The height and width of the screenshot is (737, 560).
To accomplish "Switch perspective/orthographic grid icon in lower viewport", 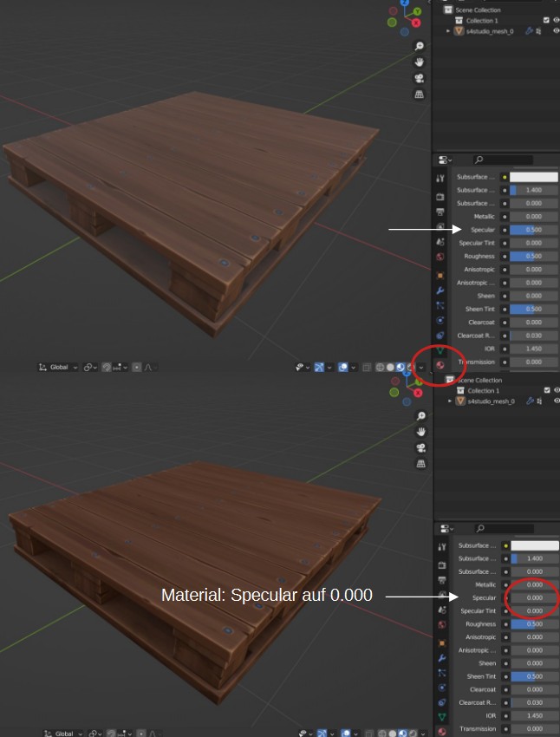I will (421, 464).
